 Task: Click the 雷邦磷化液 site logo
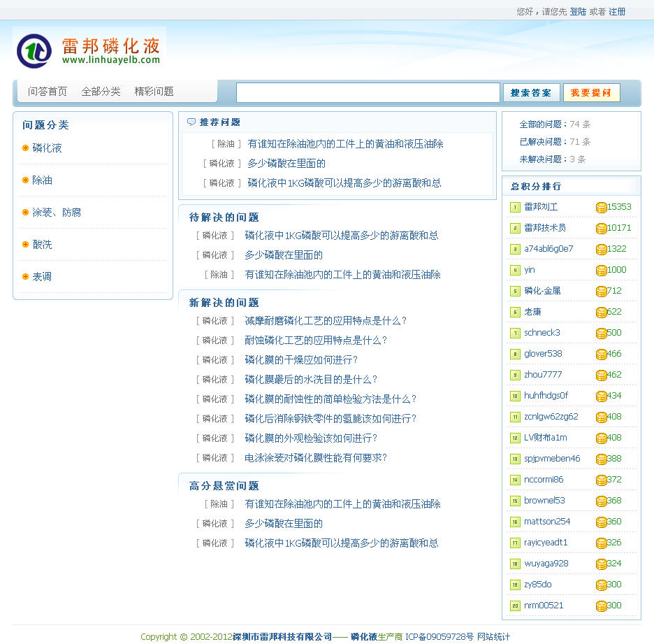[89, 50]
